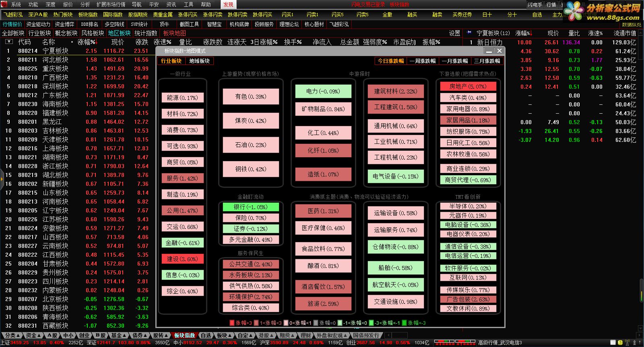Click the 设置 link above the table
The image size is (644, 347).
pos(454,33)
